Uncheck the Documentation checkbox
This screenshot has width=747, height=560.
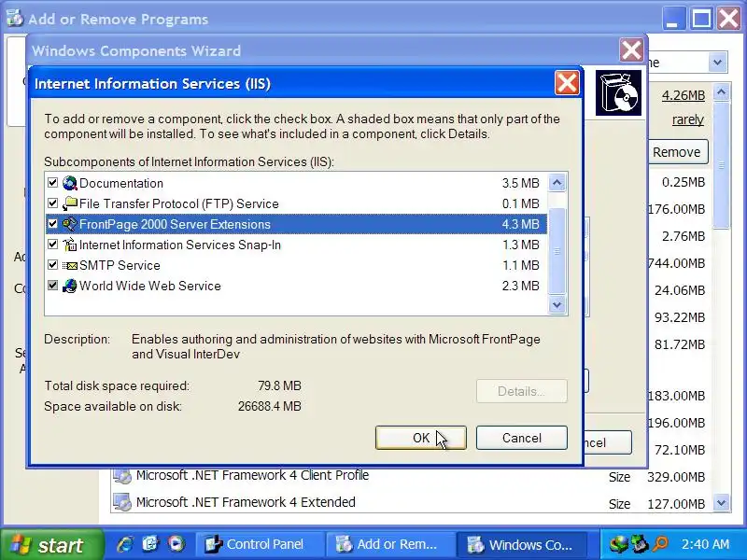pyautogui.click(x=53, y=182)
